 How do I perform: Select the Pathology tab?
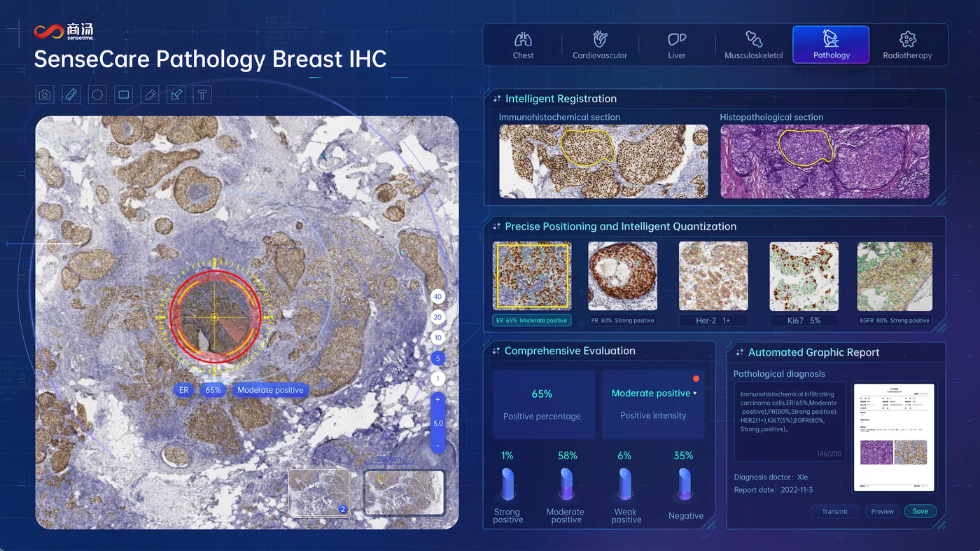click(x=831, y=45)
